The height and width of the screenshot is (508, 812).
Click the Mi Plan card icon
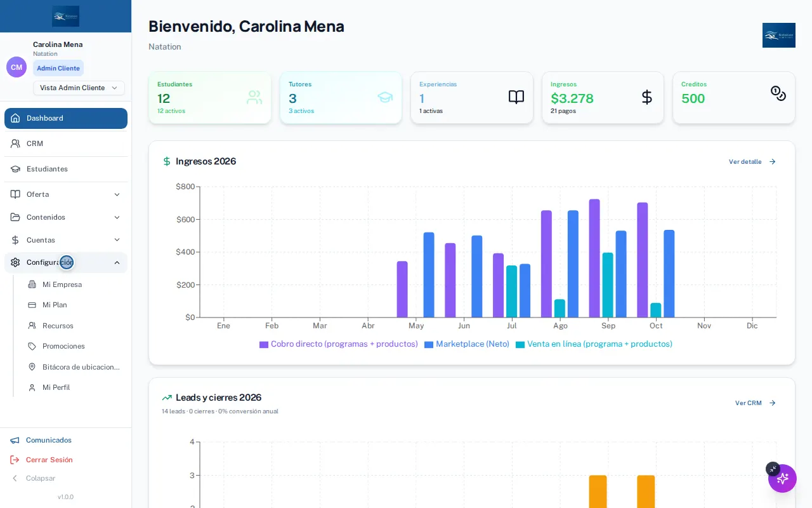32,305
